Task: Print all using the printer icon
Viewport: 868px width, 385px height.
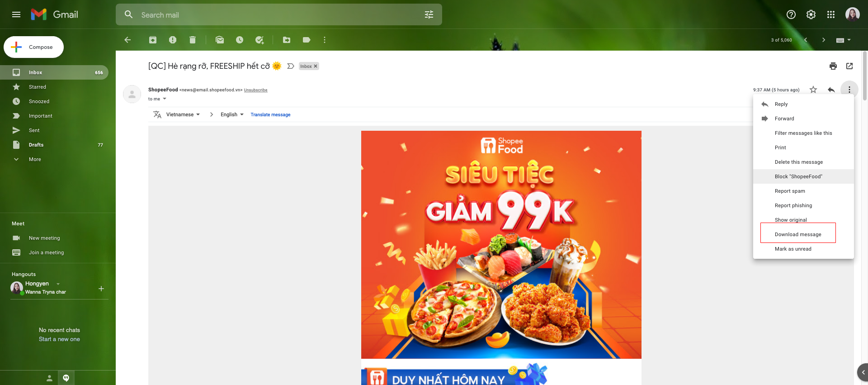Action: tap(833, 66)
